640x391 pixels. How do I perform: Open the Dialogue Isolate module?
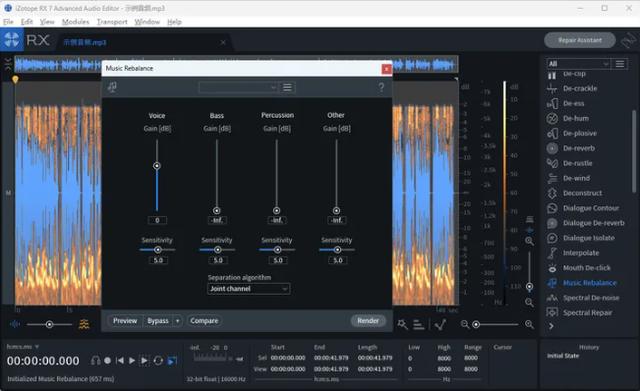(589, 238)
